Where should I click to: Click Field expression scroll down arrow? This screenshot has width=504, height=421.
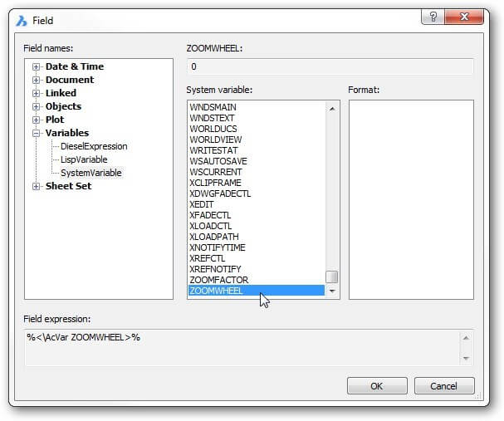point(466,358)
